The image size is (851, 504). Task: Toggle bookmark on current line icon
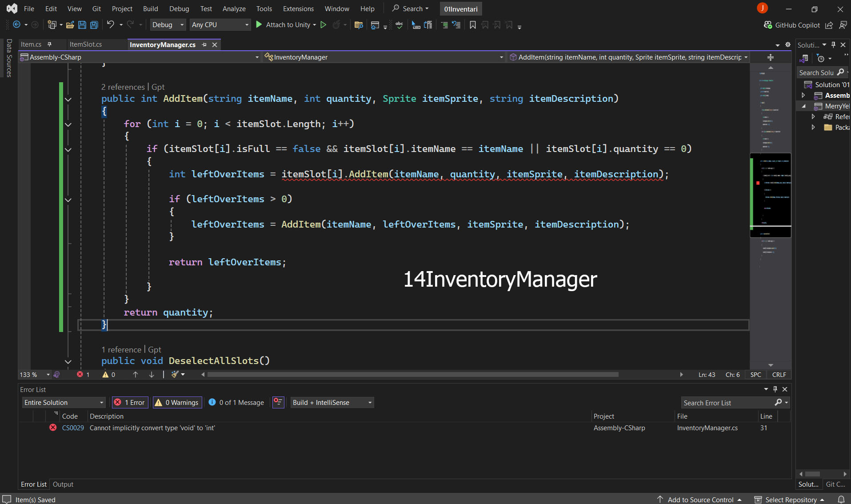click(x=472, y=25)
